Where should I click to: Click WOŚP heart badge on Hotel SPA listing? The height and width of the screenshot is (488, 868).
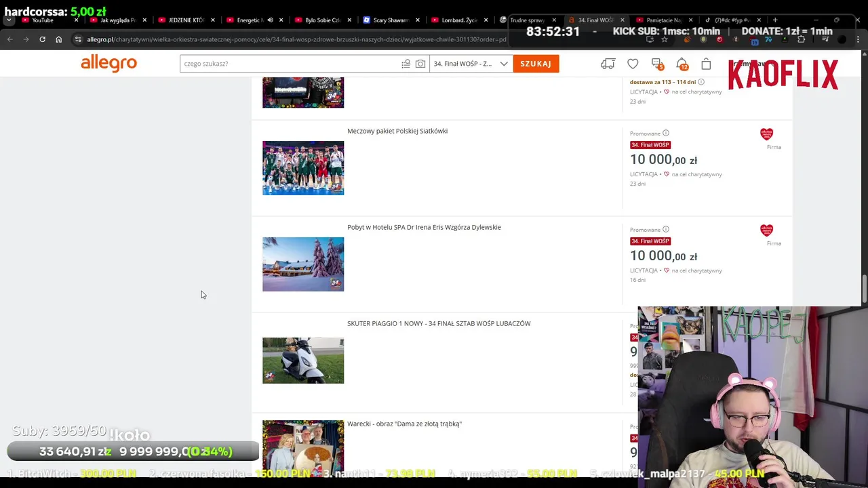tap(766, 230)
